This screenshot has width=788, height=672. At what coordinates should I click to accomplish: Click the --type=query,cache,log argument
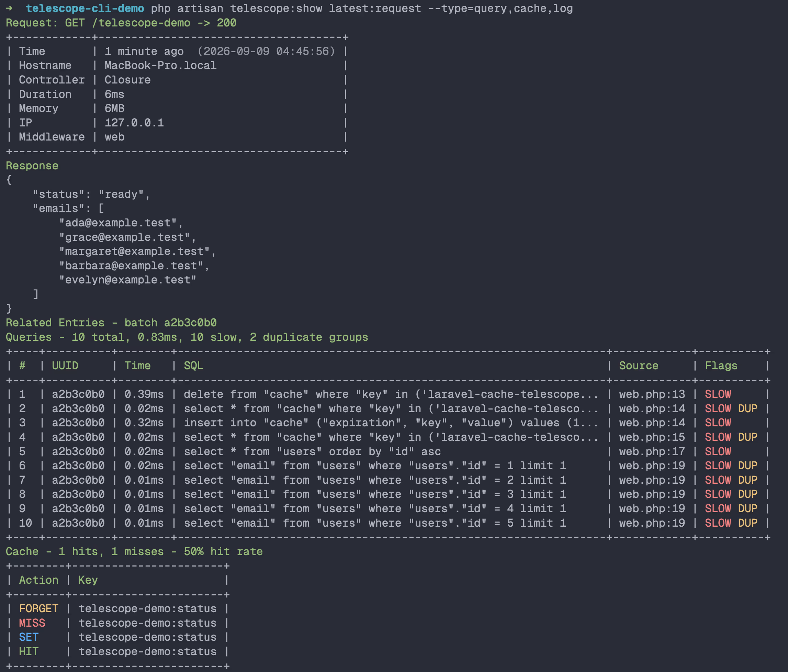pos(500,8)
